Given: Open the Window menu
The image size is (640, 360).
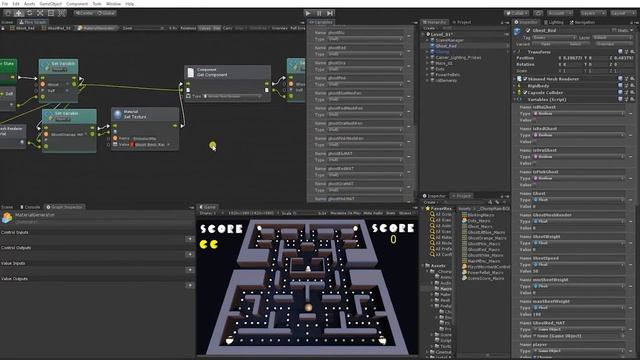Looking at the screenshot, I should pyautogui.click(x=113, y=4).
